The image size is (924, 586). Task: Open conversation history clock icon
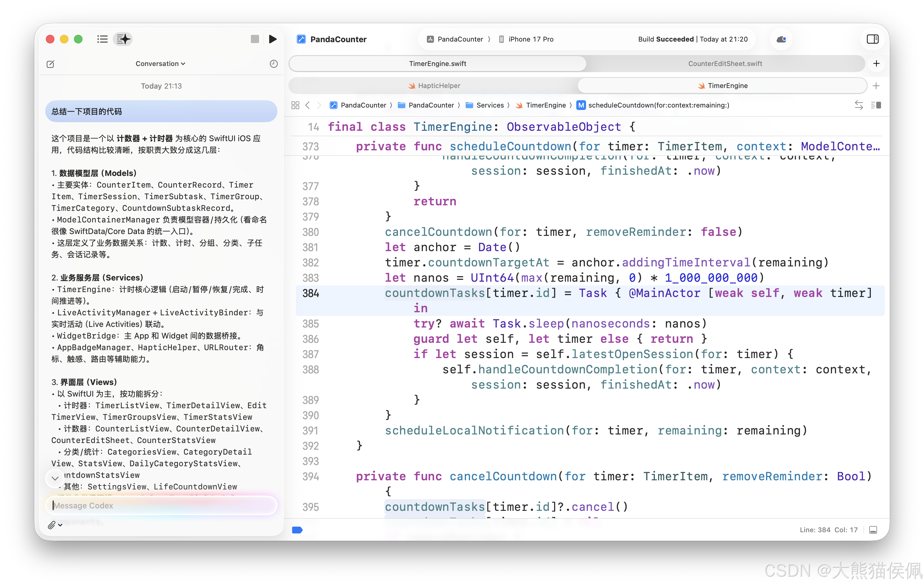pos(273,64)
